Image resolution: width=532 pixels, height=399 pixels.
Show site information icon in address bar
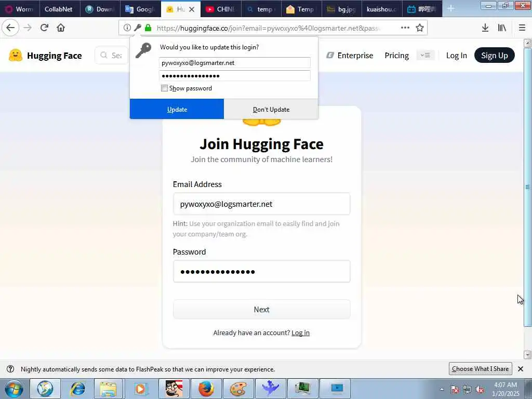pos(127,28)
